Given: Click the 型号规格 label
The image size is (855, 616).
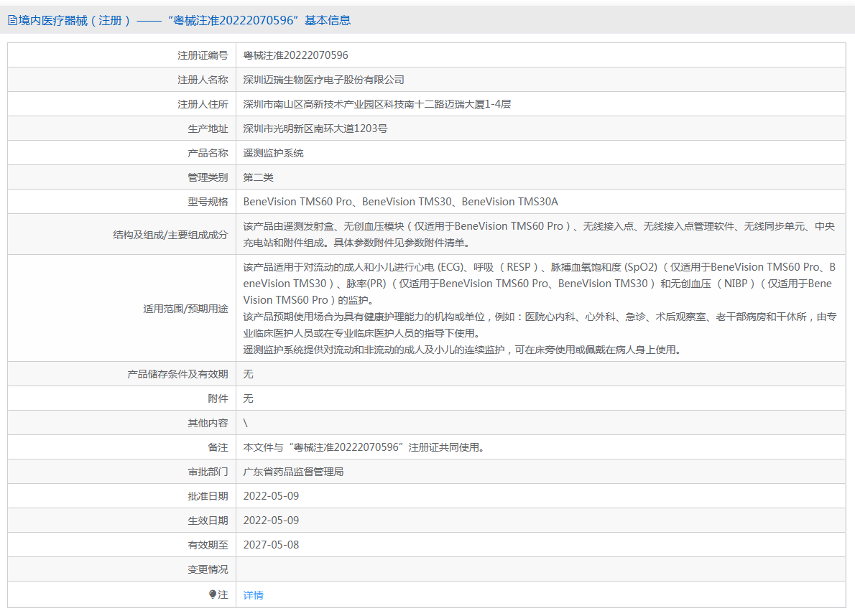Looking at the screenshot, I should (x=208, y=202).
